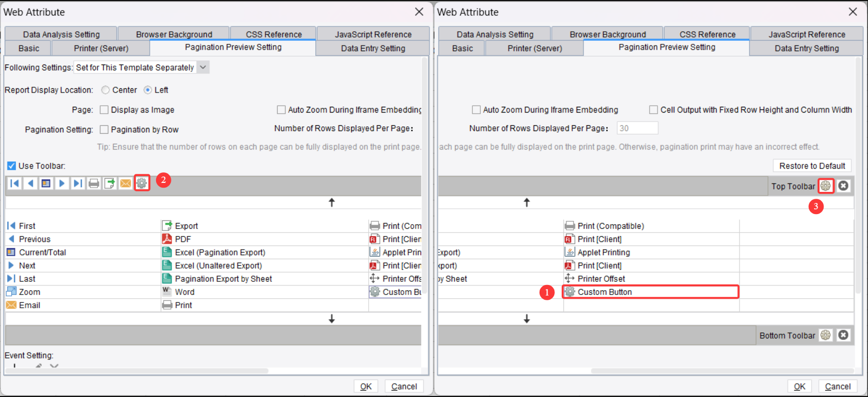Click the Last page icon in the left toolbar strip

click(78, 183)
